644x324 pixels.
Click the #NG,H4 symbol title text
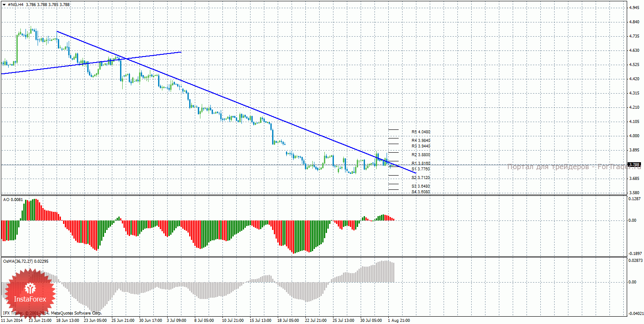coord(16,4)
